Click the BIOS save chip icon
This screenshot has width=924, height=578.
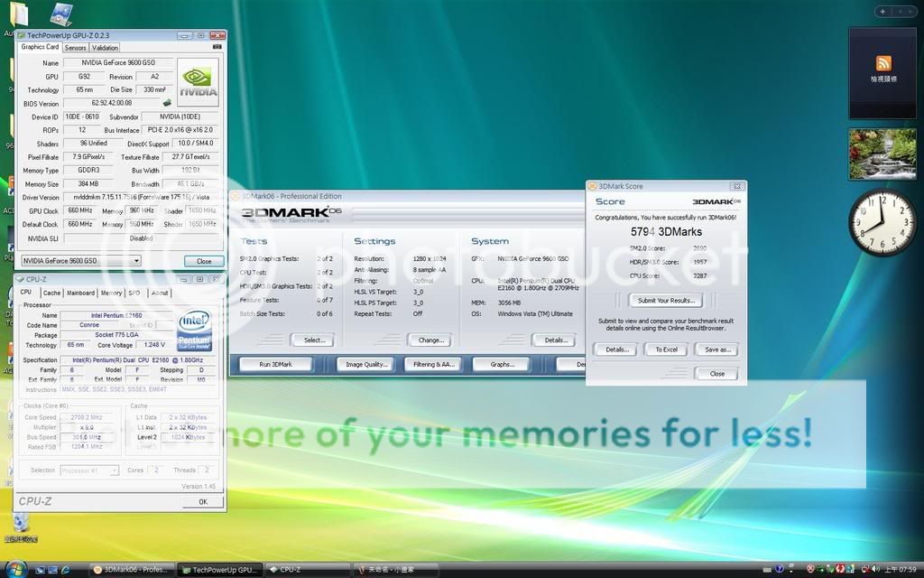[x=167, y=103]
